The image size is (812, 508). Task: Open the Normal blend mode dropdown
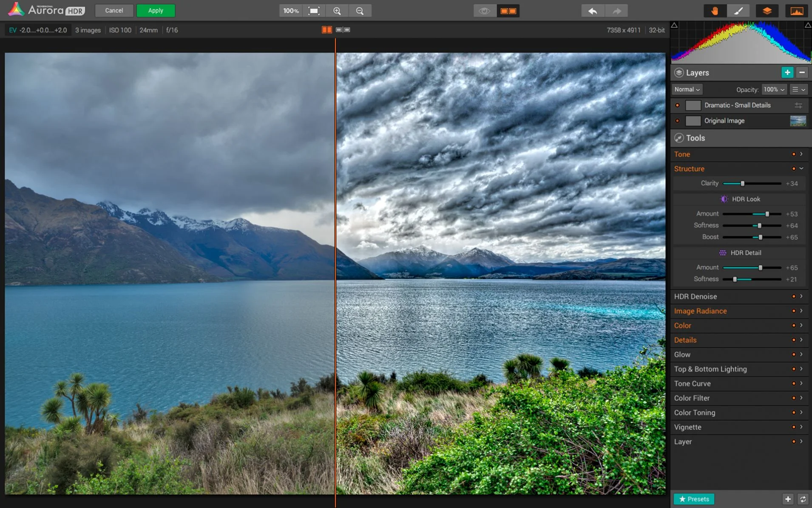[x=687, y=89]
